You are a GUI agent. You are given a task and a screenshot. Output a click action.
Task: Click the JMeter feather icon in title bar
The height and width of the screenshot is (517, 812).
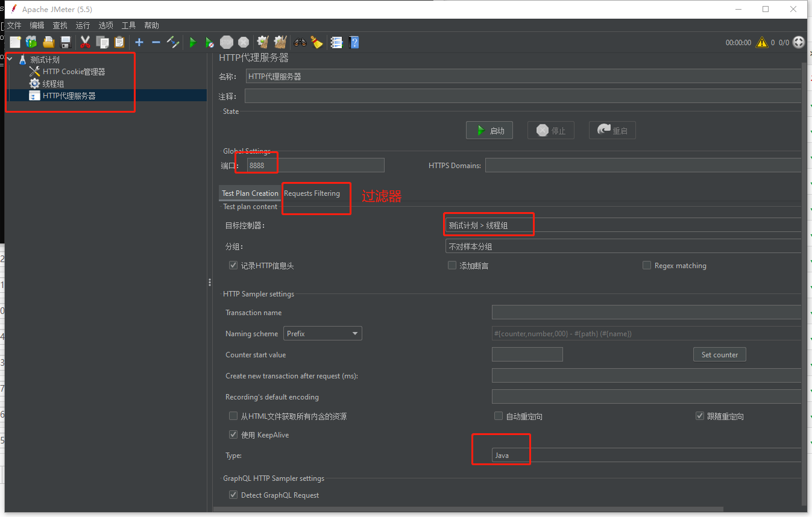coord(13,9)
